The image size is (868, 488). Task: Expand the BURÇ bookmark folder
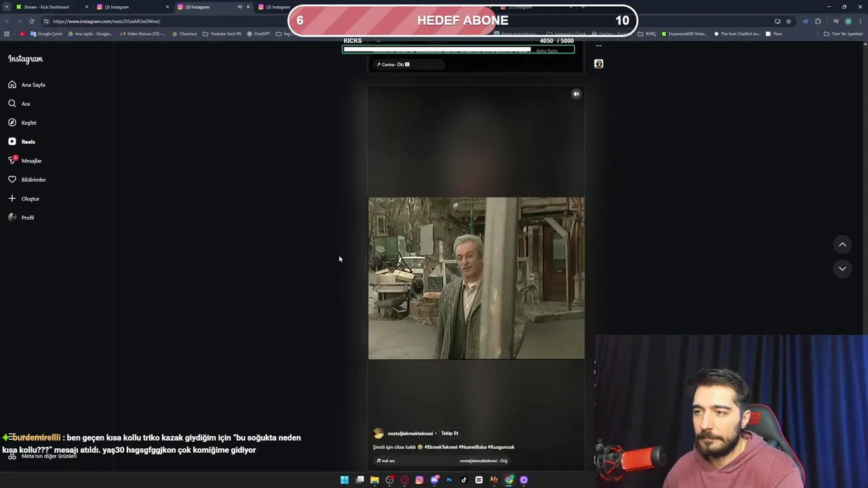647,34
